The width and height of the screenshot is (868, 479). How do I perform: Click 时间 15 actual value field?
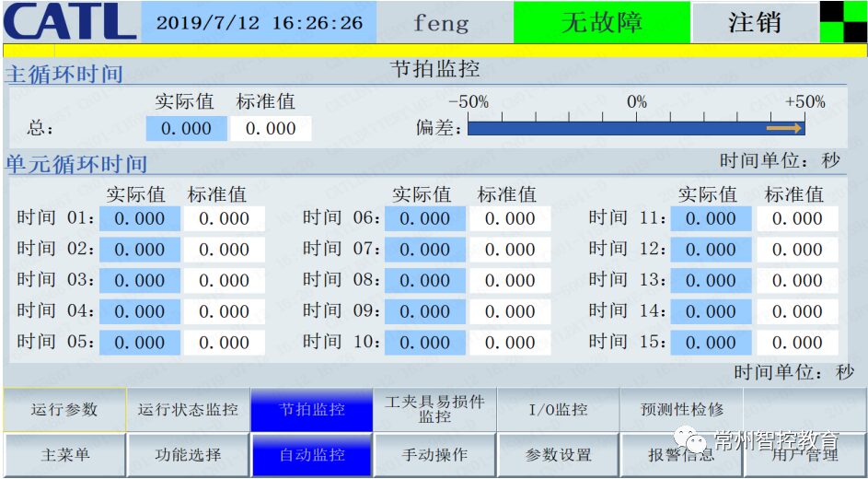pos(712,343)
